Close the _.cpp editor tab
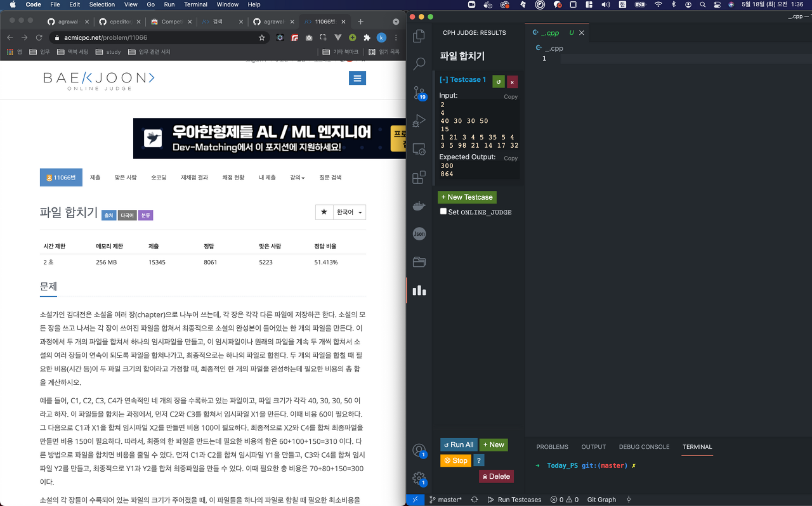 (x=581, y=32)
